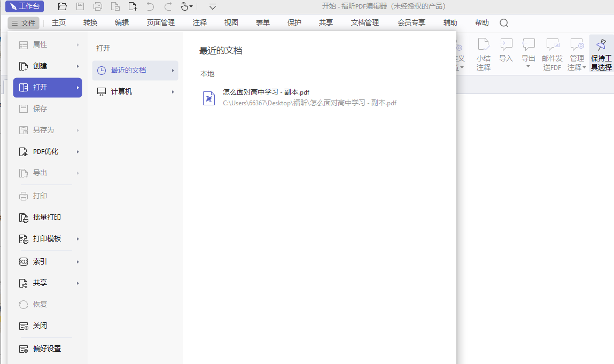Viewport: 614px width, 364px height.
Task: Open 批量打印 from the file menu
Action: [47, 218]
